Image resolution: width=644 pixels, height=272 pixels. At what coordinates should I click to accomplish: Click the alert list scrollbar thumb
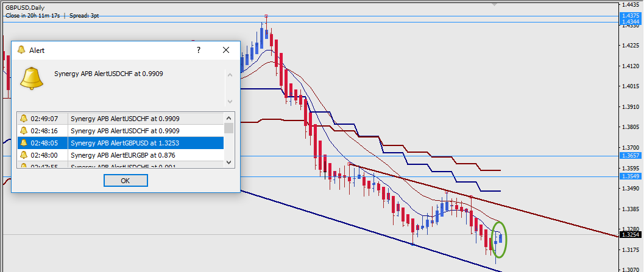[229, 128]
